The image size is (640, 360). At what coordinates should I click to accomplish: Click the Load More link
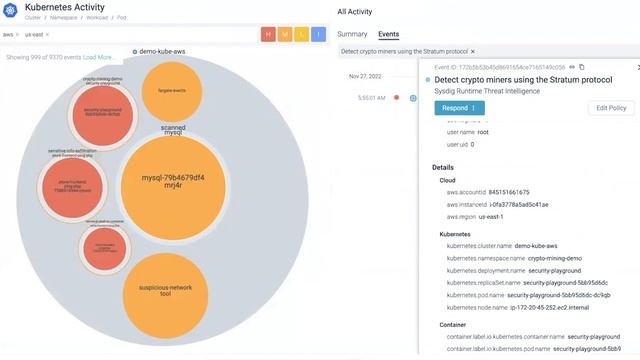(x=98, y=58)
